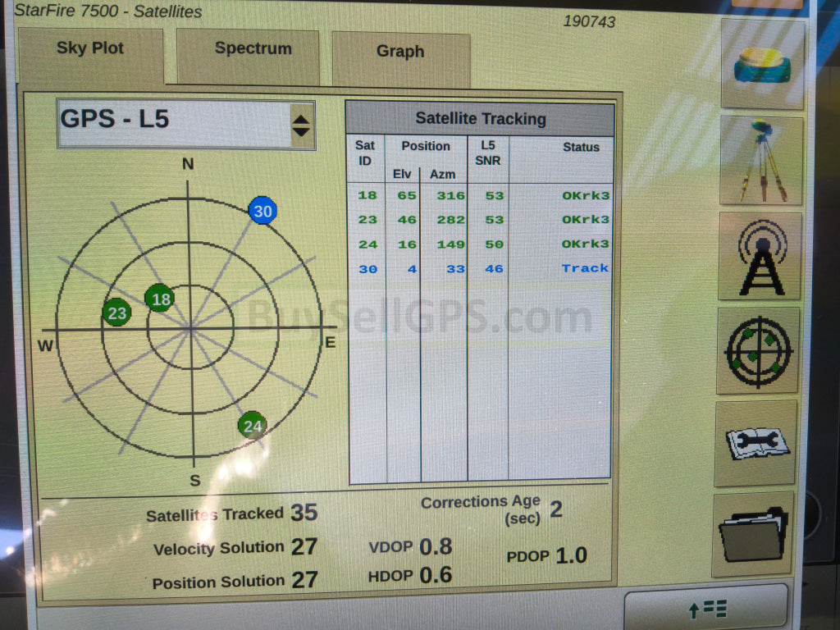Select satellite 18 row in tracking table

click(x=481, y=196)
